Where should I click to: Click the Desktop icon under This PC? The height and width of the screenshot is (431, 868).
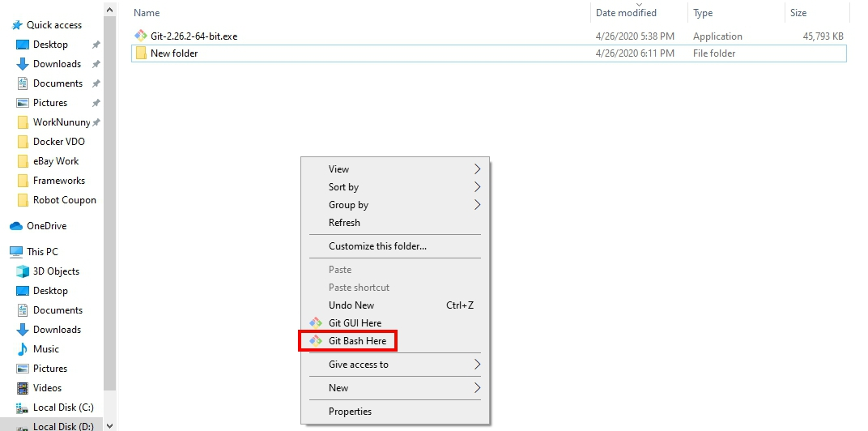tap(23, 291)
